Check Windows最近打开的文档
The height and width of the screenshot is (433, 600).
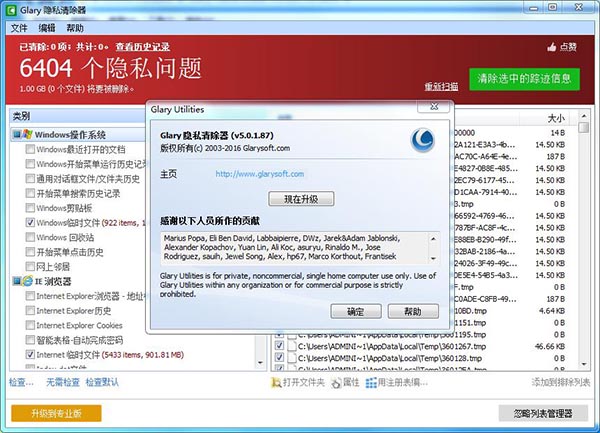30,149
